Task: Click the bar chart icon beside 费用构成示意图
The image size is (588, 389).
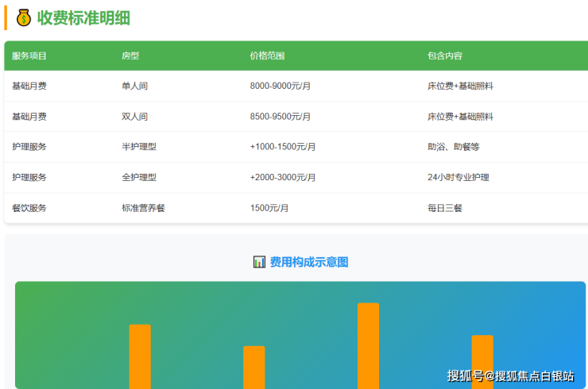Action: (x=259, y=262)
